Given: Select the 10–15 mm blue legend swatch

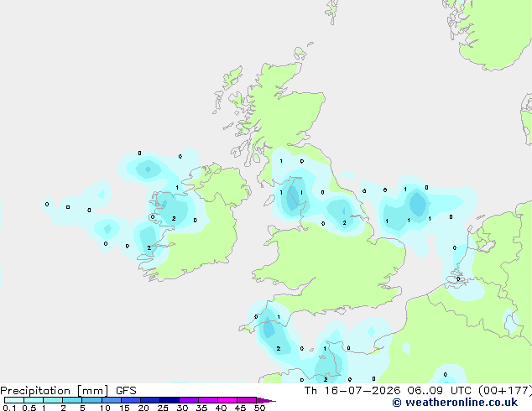Looking at the screenshot, I should click(x=112, y=400).
